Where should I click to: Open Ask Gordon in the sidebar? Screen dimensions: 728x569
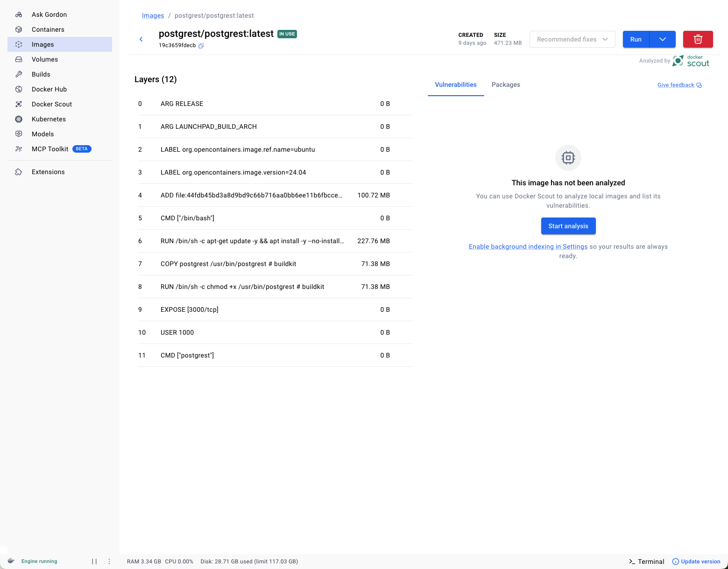[x=60, y=14]
